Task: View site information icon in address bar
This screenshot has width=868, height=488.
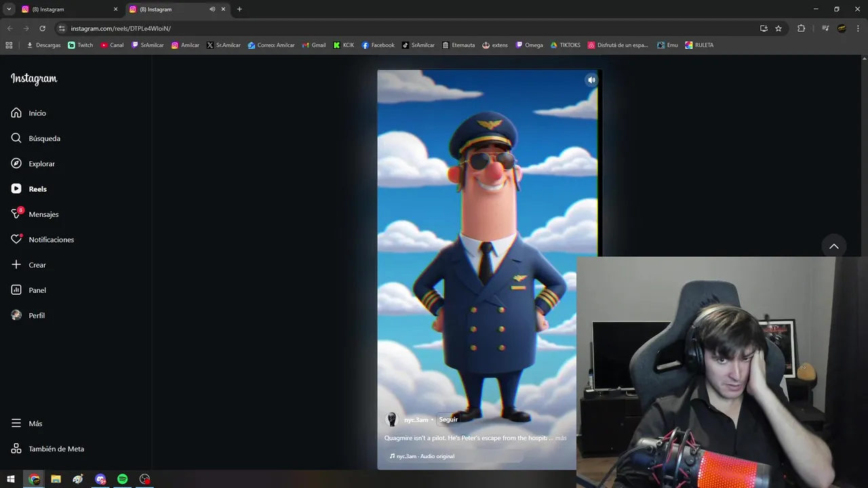Action: [x=62, y=28]
